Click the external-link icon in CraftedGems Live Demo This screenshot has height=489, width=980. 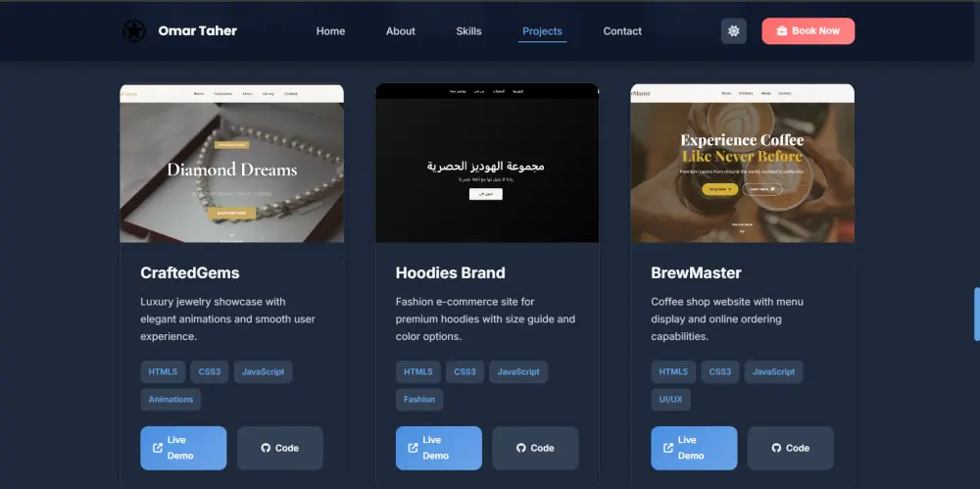coord(158,448)
